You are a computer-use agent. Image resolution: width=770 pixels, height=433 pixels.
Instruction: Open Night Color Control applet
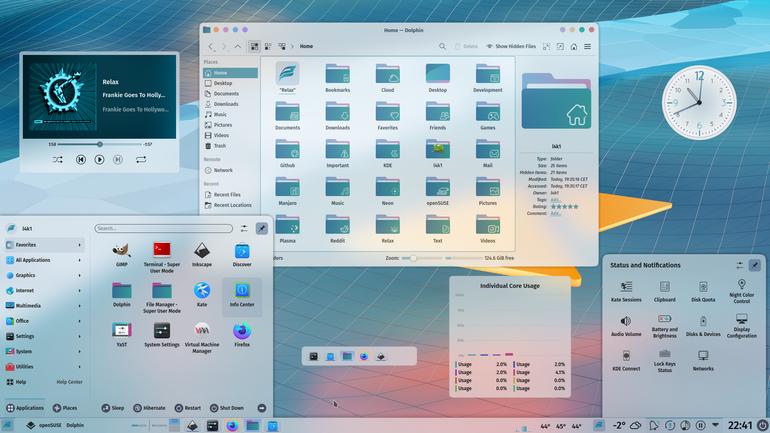742,291
